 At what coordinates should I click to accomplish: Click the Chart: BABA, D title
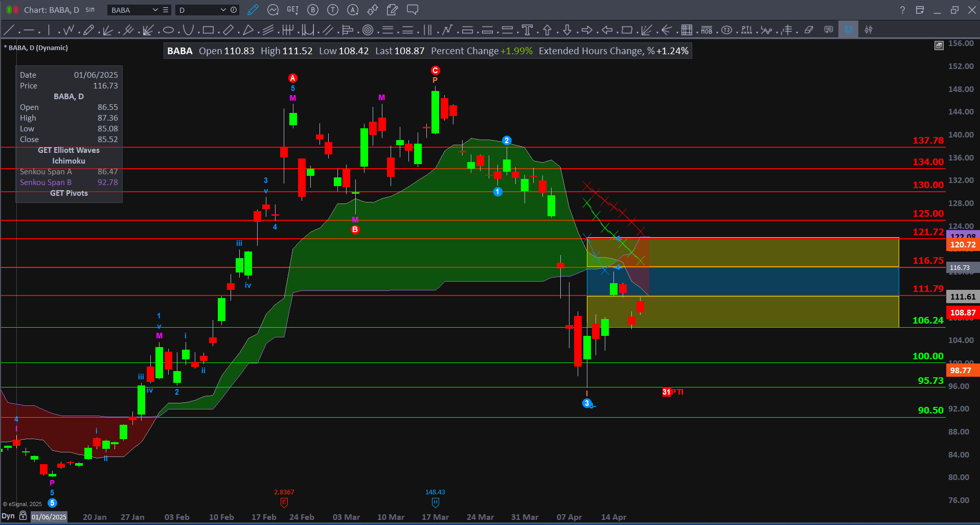(x=51, y=10)
